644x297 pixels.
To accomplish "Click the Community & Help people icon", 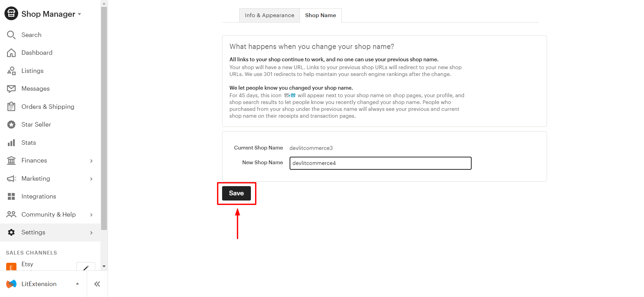I will click(x=11, y=214).
